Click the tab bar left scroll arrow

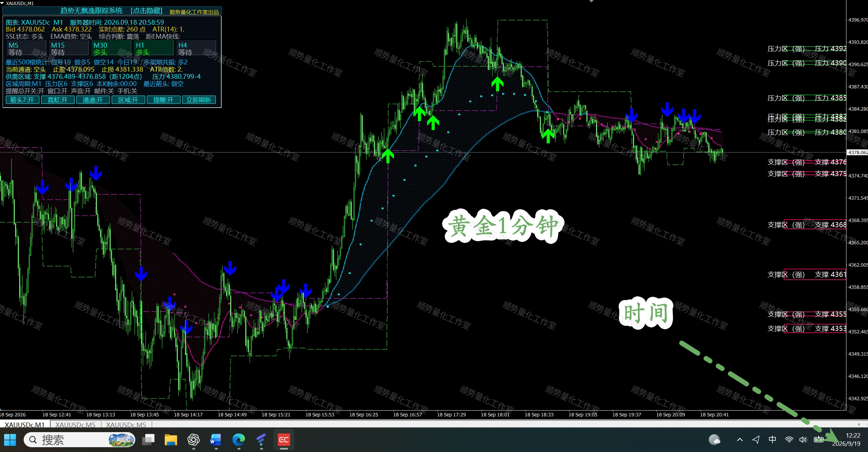click(859, 425)
